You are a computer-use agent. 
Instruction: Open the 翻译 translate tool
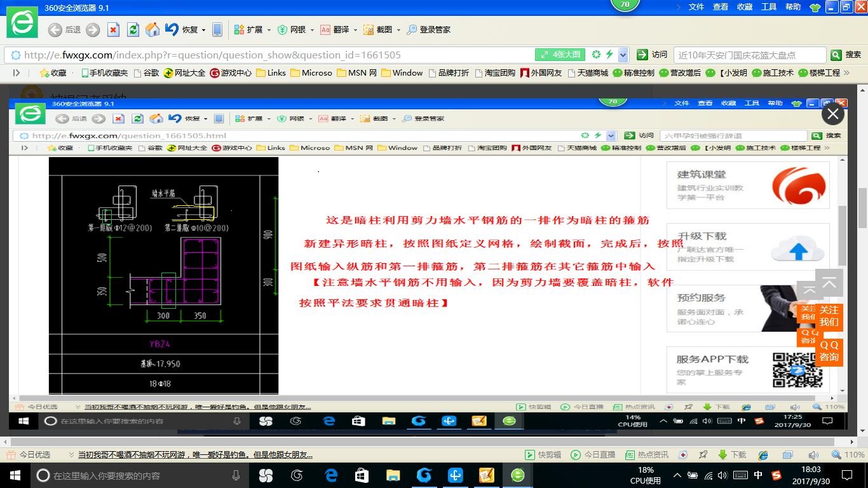tap(335, 29)
